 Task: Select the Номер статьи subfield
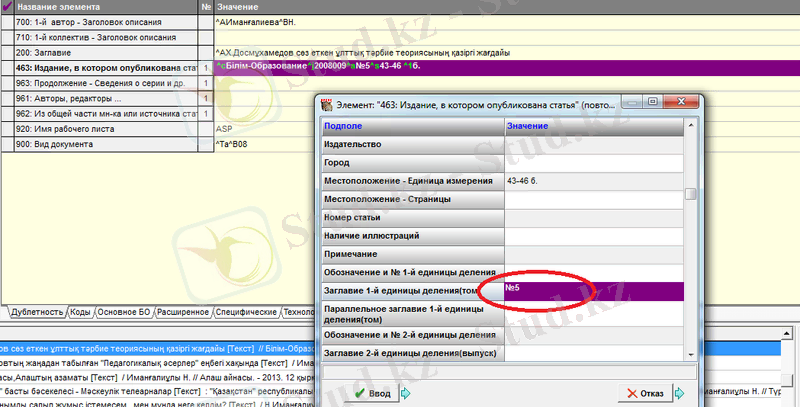tap(413, 218)
